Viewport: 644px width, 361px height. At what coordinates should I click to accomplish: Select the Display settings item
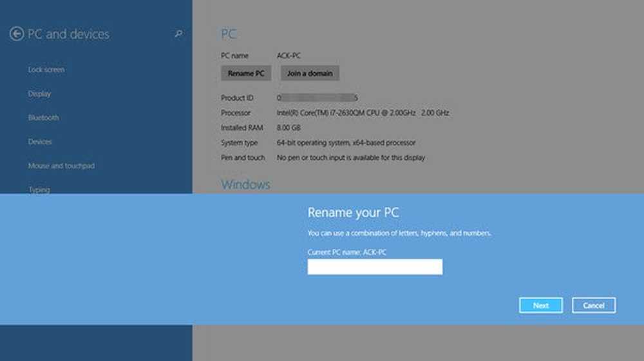pyautogui.click(x=39, y=93)
